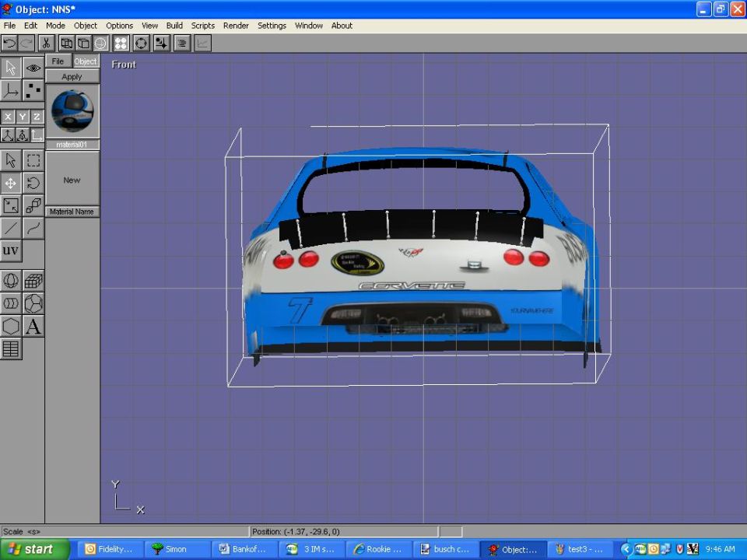Activate the eye viewpoint mode
Viewport: 747px width, 560px height.
click(33, 68)
